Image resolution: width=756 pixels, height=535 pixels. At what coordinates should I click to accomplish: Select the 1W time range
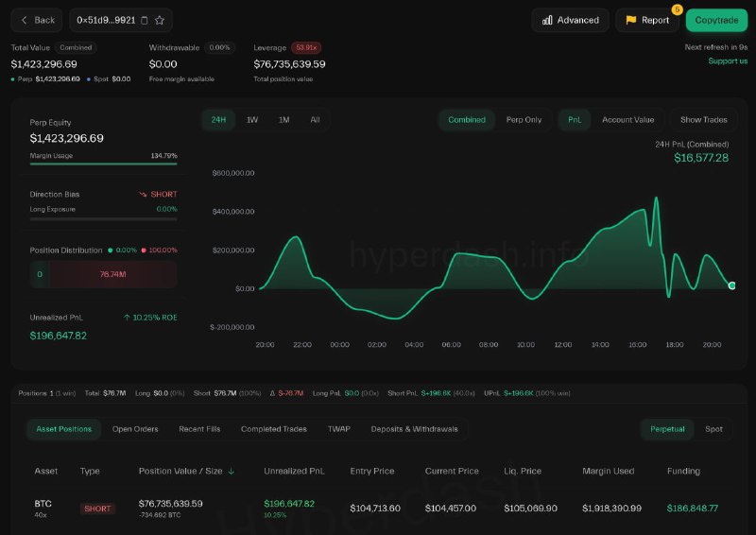pyautogui.click(x=252, y=120)
